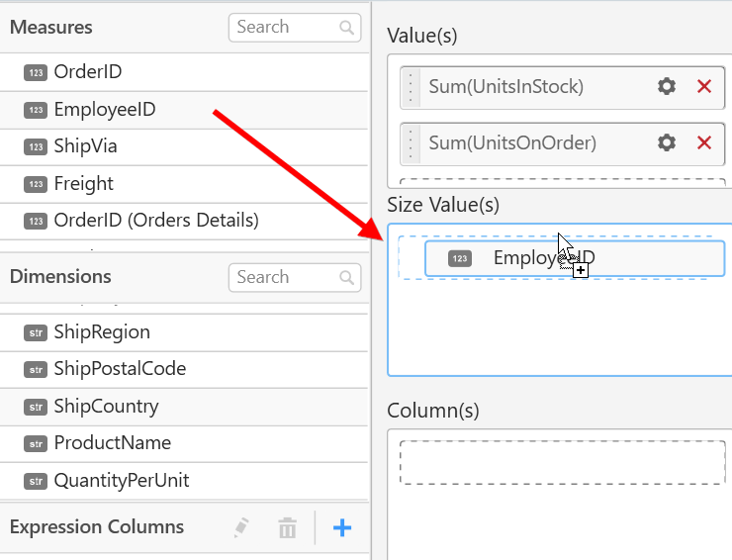The width and height of the screenshot is (732, 560).
Task: Click drag handle of Sum(UnitsInStock)
Action: [412, 87]
